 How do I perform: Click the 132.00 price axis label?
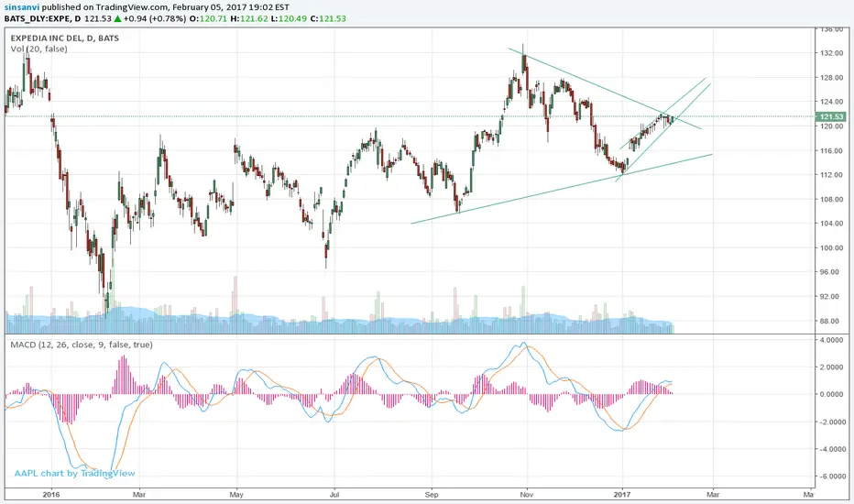point(831,53)
